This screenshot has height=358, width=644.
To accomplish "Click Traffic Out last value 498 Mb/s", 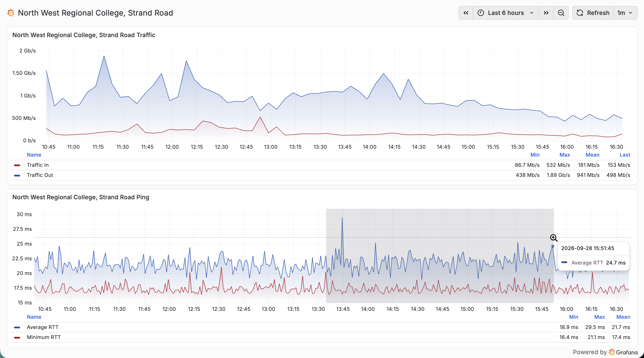I will 618,175.
